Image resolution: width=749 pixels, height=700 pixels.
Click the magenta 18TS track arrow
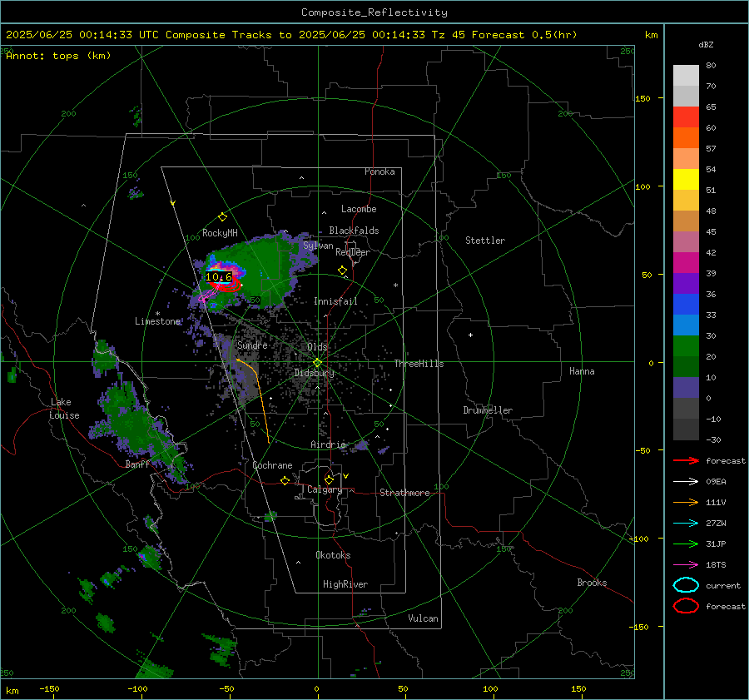pos(686,565)
